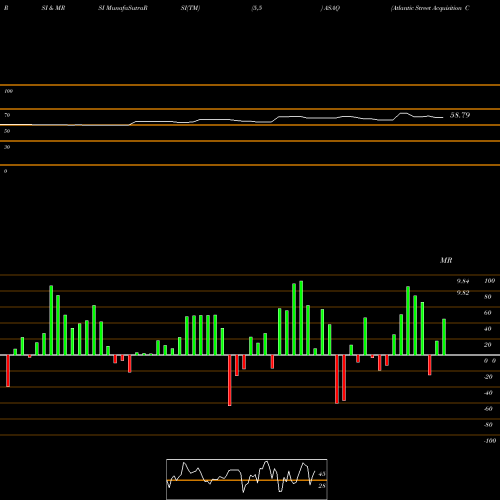Click the -20 axis label on MR panel
500x500 pixels.
(488, 377)
